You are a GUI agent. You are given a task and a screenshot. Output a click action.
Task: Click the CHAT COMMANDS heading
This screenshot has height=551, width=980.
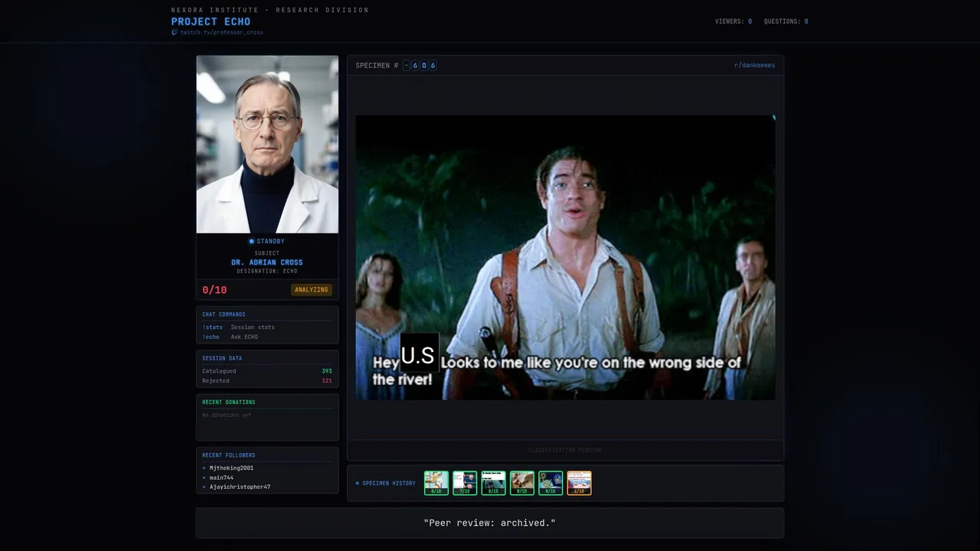coord(224,315)
